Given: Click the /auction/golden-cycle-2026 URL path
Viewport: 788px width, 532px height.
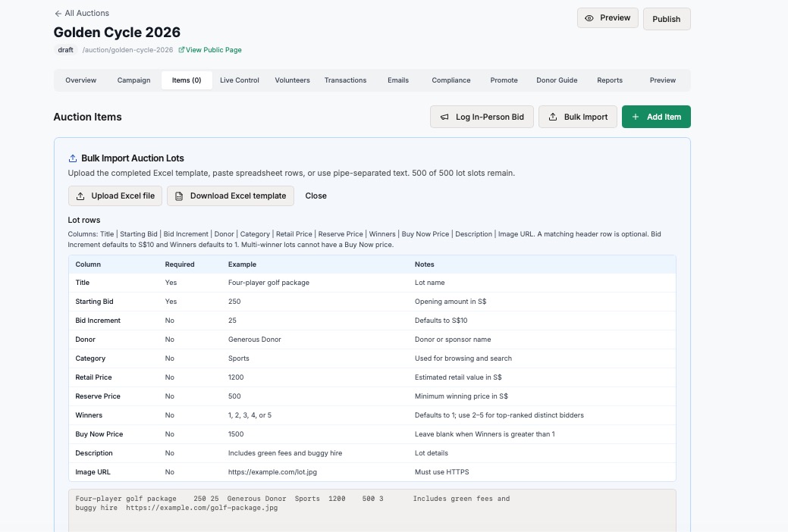Looking at the screenshot, I should coord(127,50).
